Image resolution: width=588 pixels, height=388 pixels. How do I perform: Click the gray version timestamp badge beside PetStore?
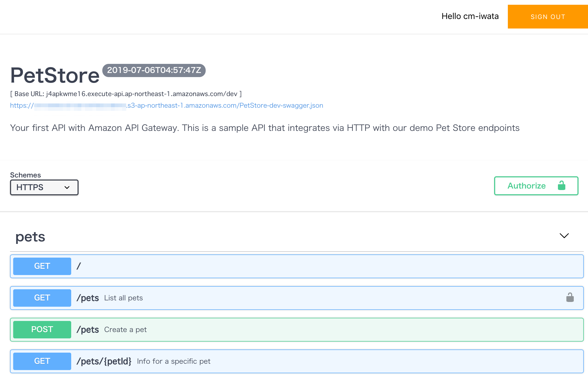pos(154,70)
